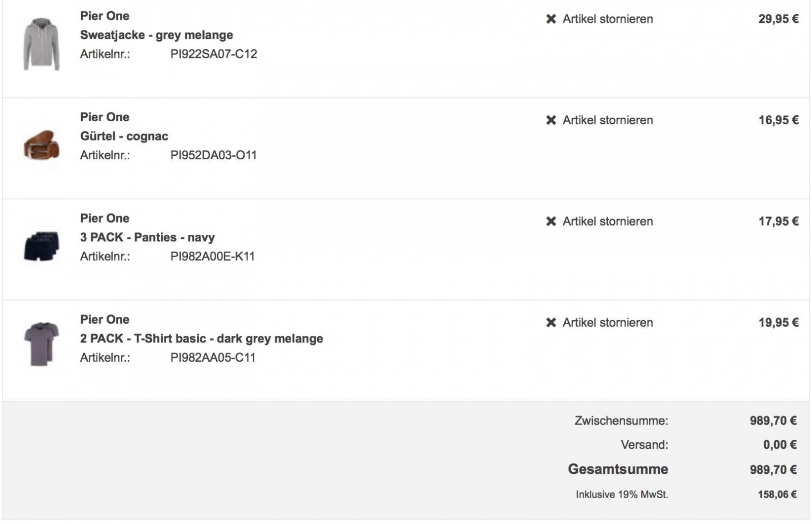Cancel the Sweatjacke via 'Artikel stornieren' text
This screenshot has height=524, width=812.
(607, 19)
